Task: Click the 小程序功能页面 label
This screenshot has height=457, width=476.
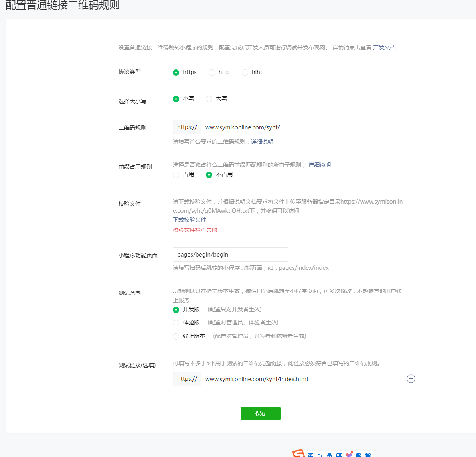Action: click(x=138, y=256)
